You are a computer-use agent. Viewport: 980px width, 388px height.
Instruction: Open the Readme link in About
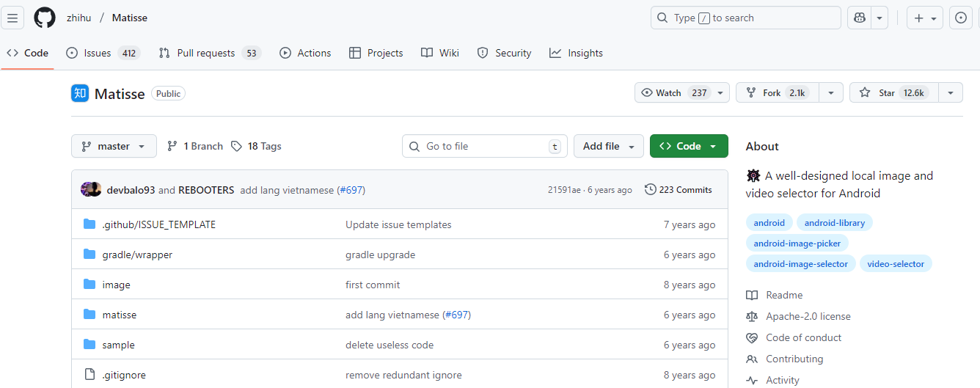coord(775,295)
